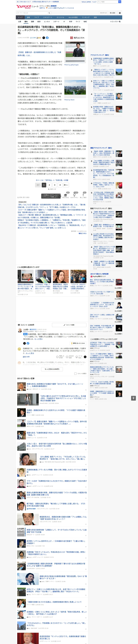
Task: Open the 速報 main tab
Action: pos(28,17)
